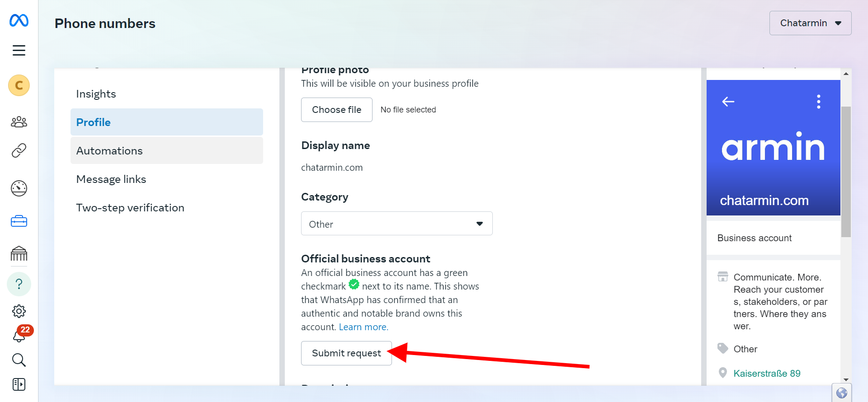This screenshot has width=868, height=402.
Task: Click the Submit request button
Action: pyautogui.click(x=346, y=353)
